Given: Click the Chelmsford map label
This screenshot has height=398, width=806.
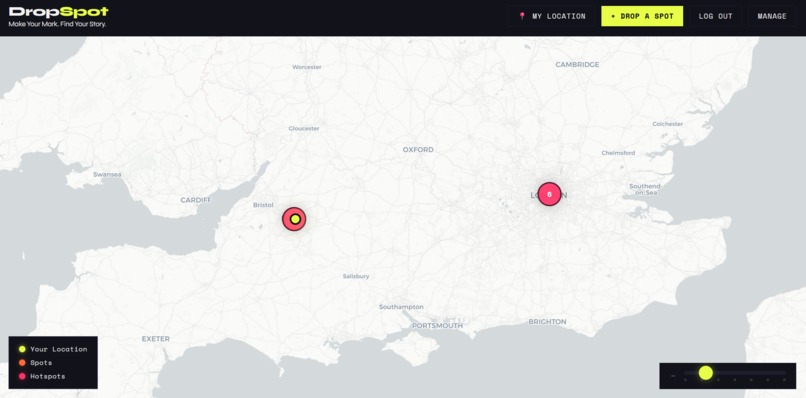Looking at the screenshot, I should click(x=618, y=153).
